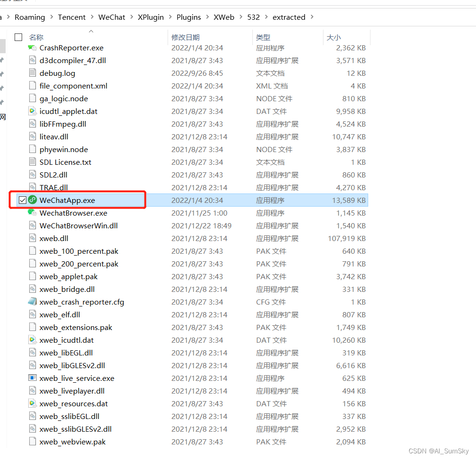Viewport: 476px width, 459px height.
Task: Select the file name xweb_elf.dll
Action: tap(60, 314)
